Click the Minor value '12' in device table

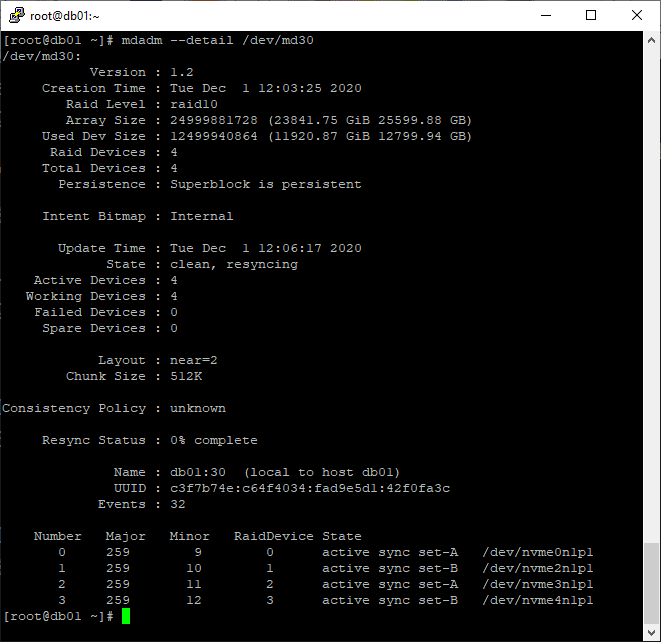click(193, 600)
